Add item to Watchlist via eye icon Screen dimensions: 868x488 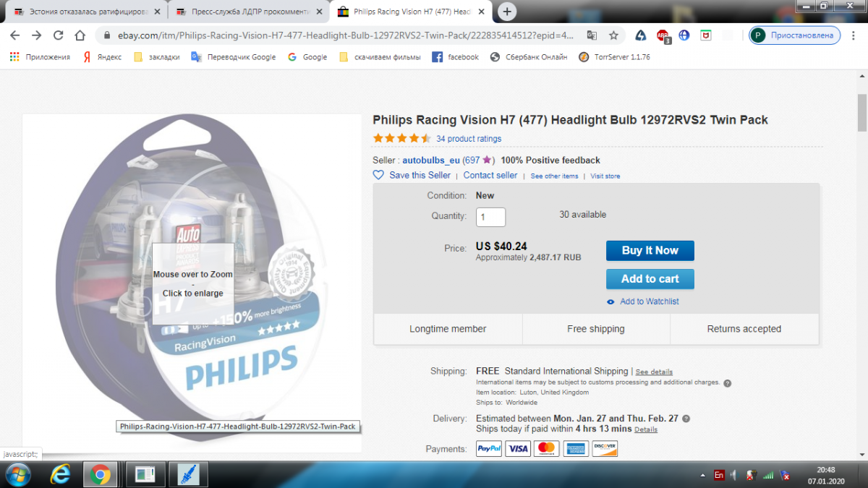[x=611, y=301]
